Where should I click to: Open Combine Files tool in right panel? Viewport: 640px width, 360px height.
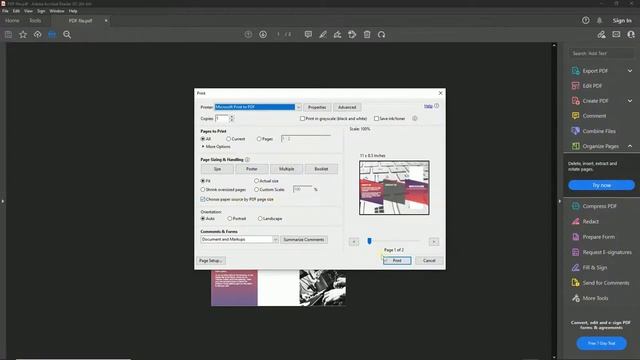598,131
